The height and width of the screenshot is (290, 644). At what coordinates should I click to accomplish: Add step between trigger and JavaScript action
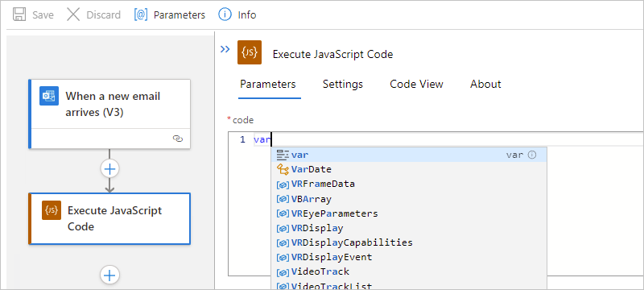tap(109, 168)
